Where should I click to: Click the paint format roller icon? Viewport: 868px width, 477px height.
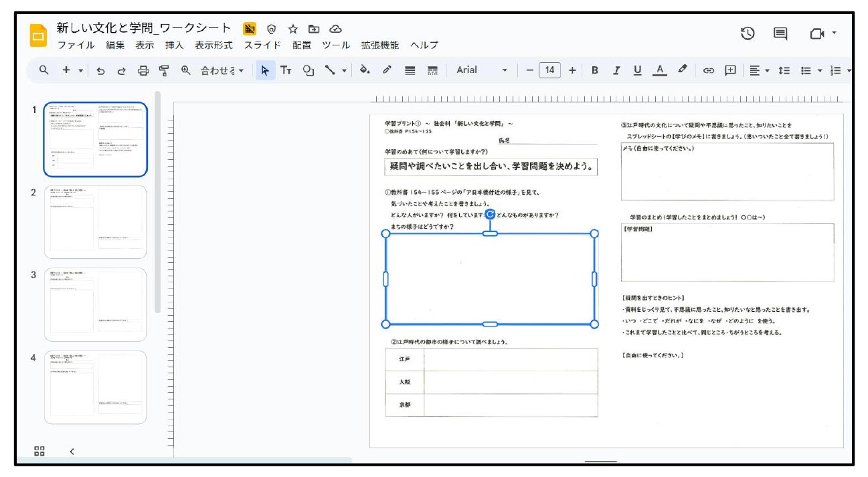(x=164, y=70)
